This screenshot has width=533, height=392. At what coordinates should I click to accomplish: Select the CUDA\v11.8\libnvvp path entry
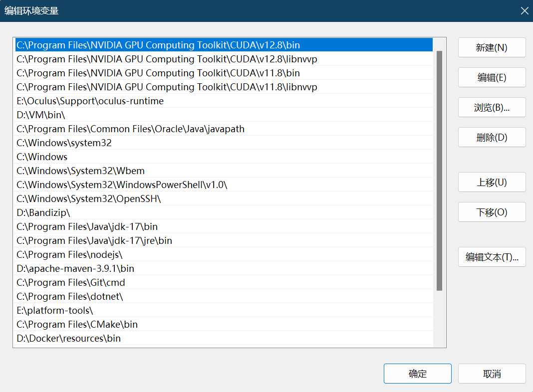point(224,87)
